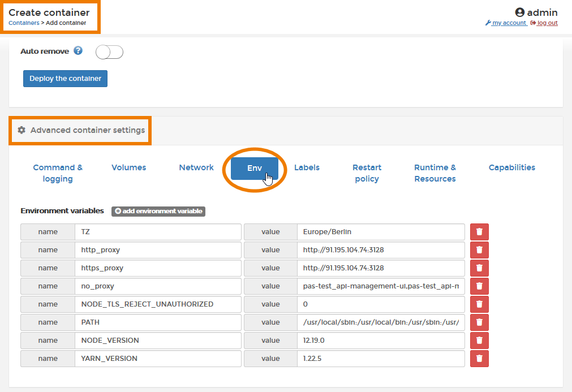
Task: Click the Auto remove label
Action: click(x=45, y=51)
